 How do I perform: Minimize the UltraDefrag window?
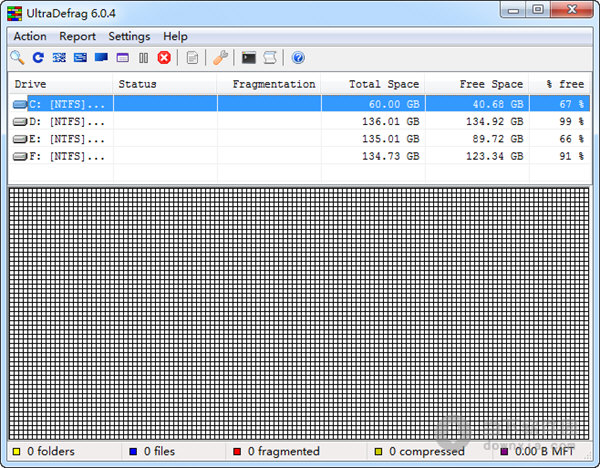click(x=513, y=10)
